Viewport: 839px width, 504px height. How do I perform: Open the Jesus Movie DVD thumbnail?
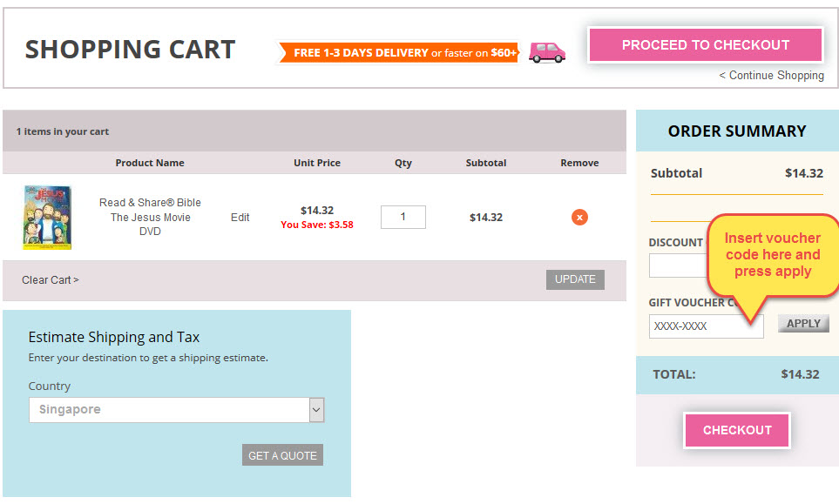click(47, 217)
